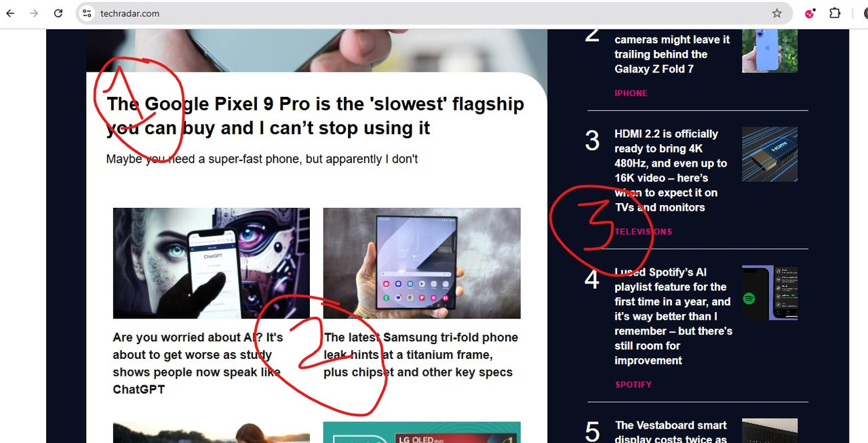Open the Google Pixel 9 Pro headline
The width and height of the screenshot is (868, 443).
[x=315, y=116]
